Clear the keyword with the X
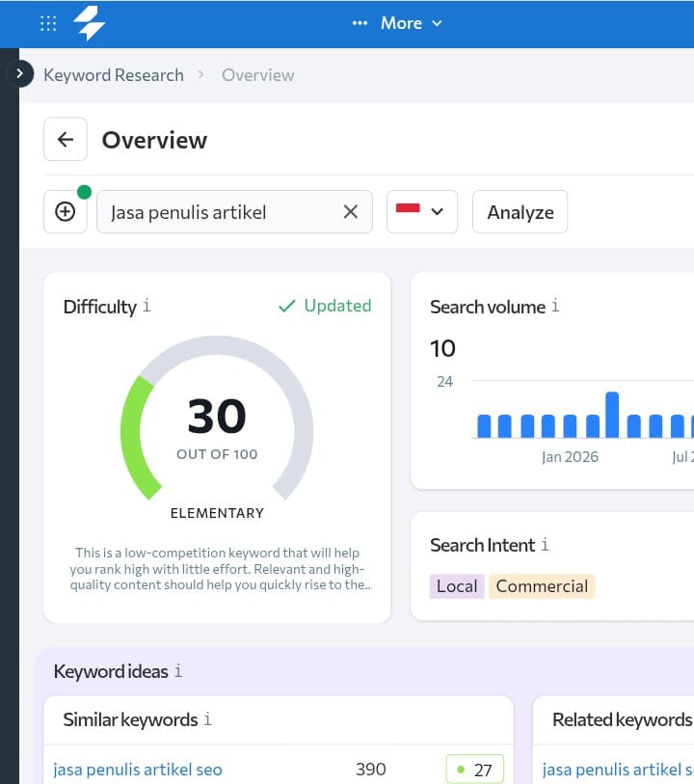The width and height of the screenshot is (694, 784). [x=351, y=211]
